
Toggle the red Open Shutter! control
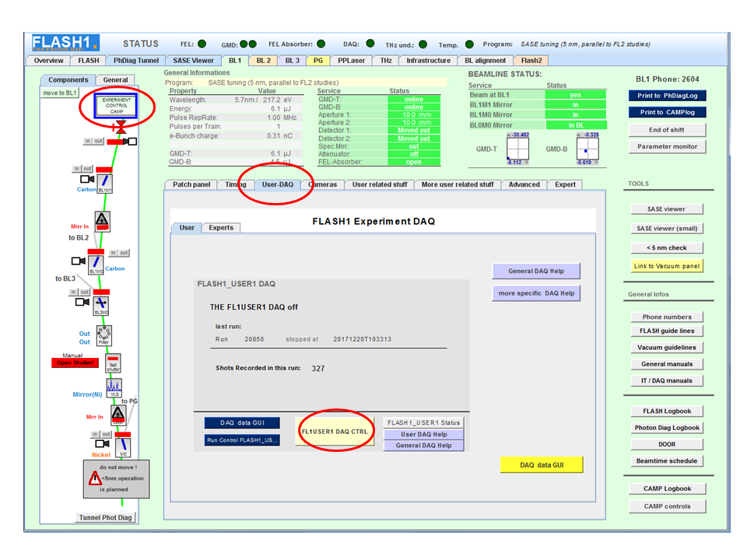73,363
